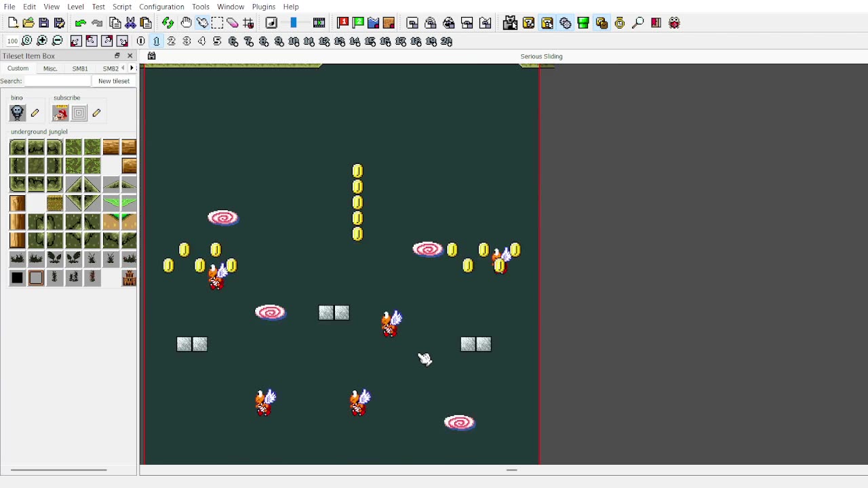Click the tileset panel horizontal scrollbar
Viewport: 868px width, 488px height.
58,470
